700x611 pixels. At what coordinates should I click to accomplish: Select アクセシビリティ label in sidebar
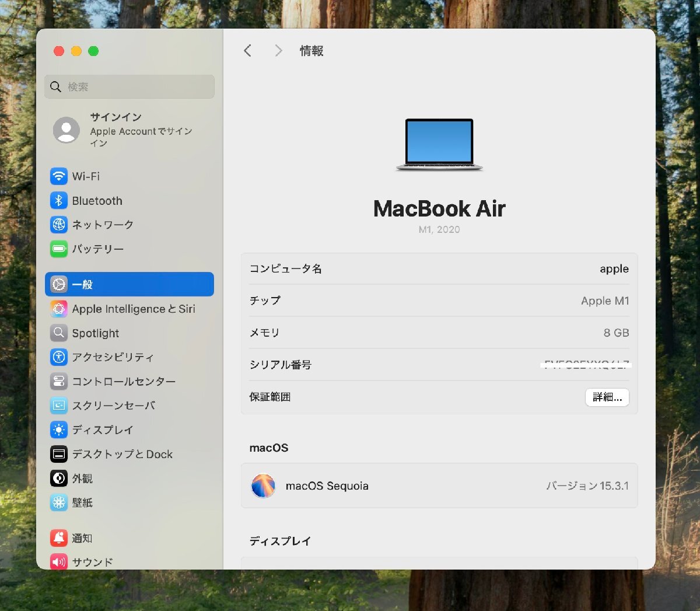[113, 357]
